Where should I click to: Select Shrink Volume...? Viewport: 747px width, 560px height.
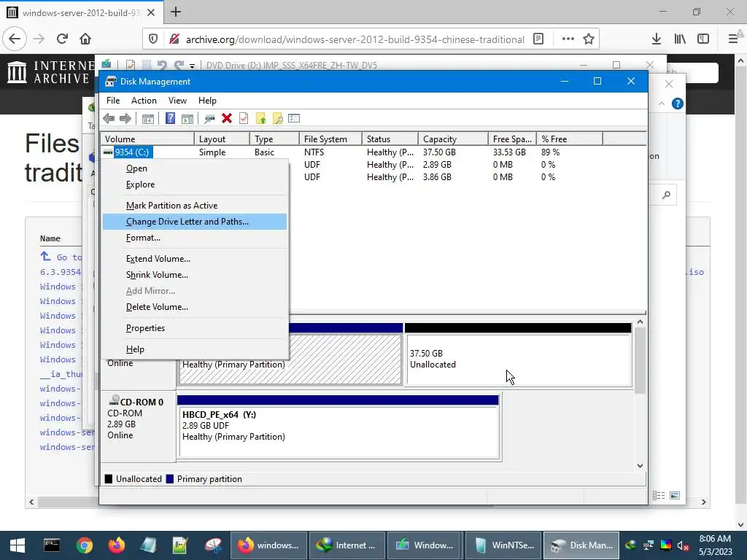coord(195,275)
